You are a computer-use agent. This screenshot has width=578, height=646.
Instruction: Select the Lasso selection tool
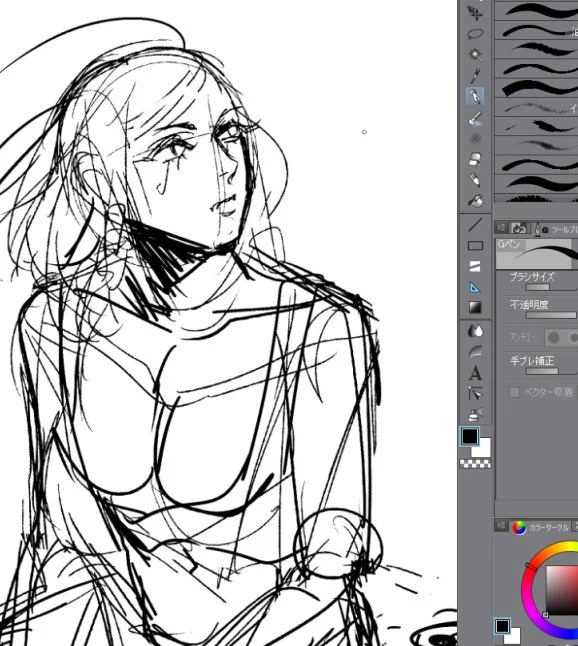coord(475,34)
